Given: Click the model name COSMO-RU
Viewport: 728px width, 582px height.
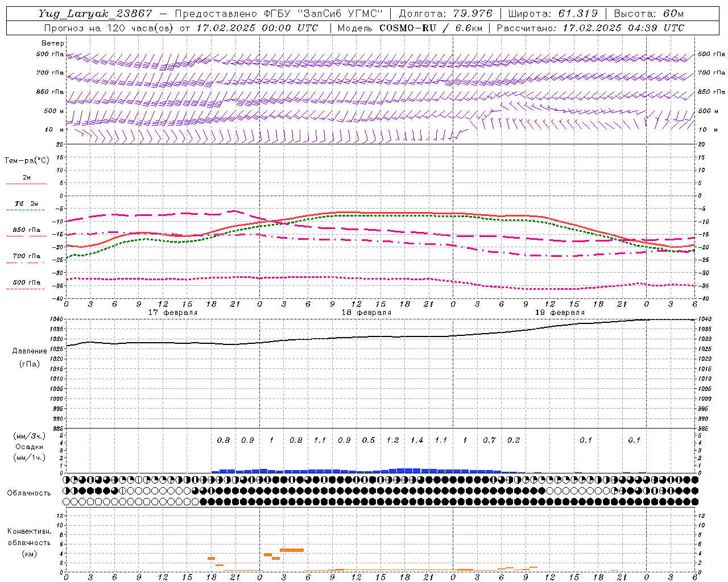Looking at the screenshot, I should [408, 27].
